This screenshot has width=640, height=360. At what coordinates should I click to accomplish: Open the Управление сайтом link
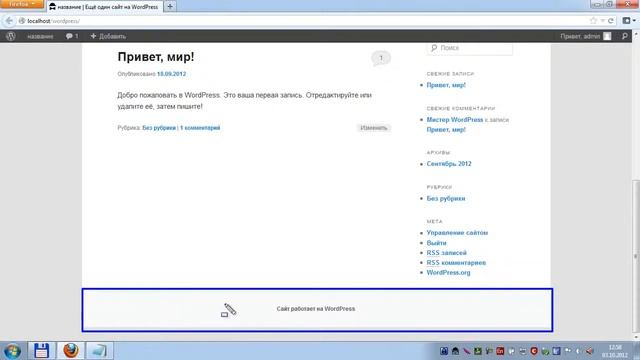tap(457, 233)
